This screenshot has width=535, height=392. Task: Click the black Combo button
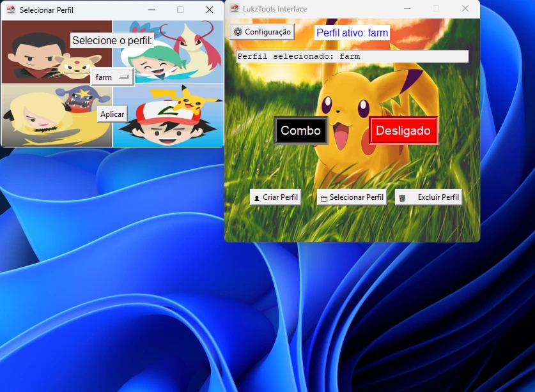[301, 130]
